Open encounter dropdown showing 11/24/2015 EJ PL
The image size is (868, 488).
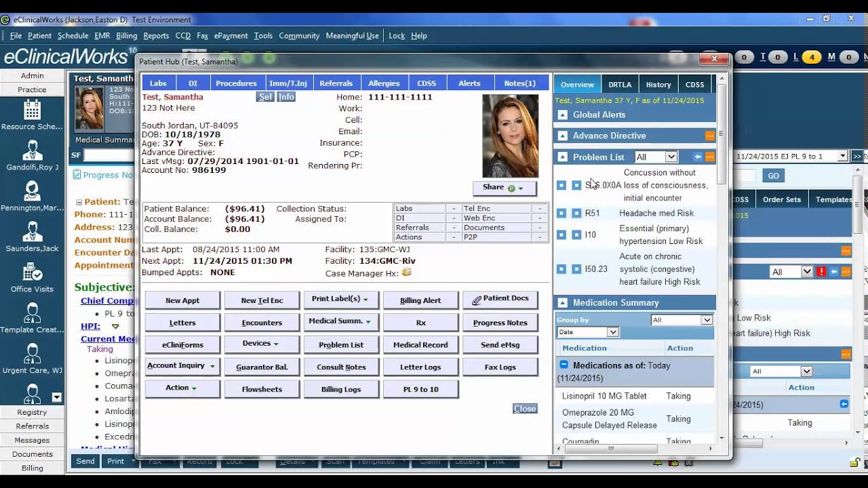coord(791,156)
